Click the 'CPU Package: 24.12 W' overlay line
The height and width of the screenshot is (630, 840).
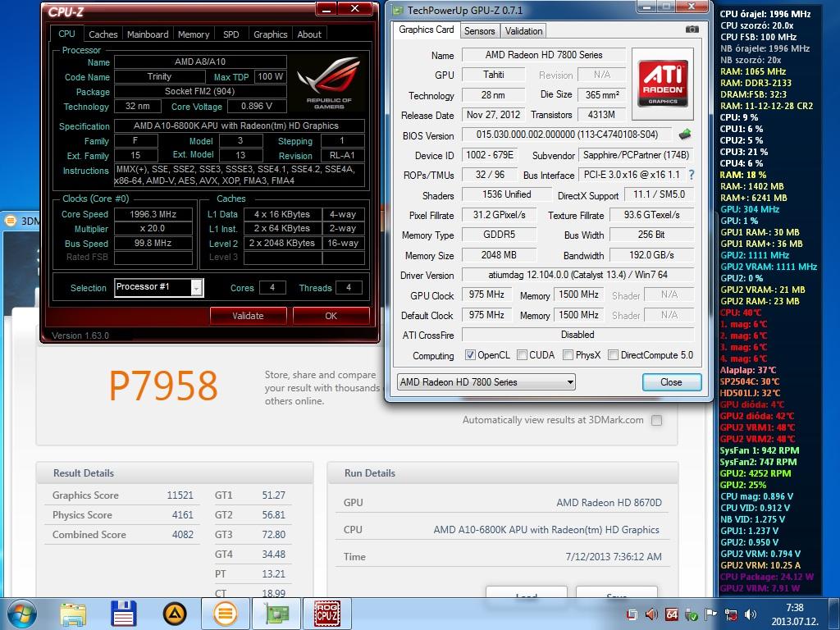click(767, 577)
